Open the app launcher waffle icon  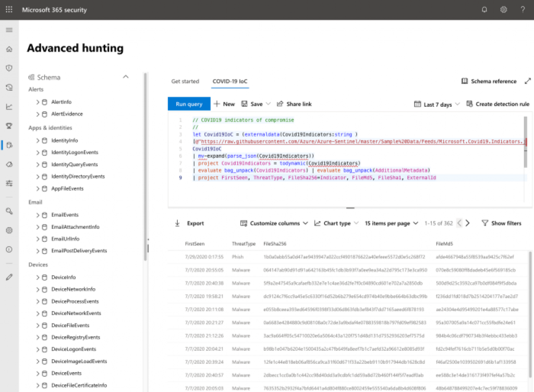[9, 9]
